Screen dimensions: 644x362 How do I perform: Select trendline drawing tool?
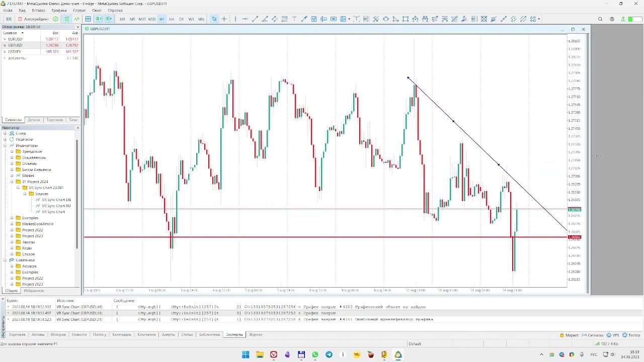coord(255,19)
